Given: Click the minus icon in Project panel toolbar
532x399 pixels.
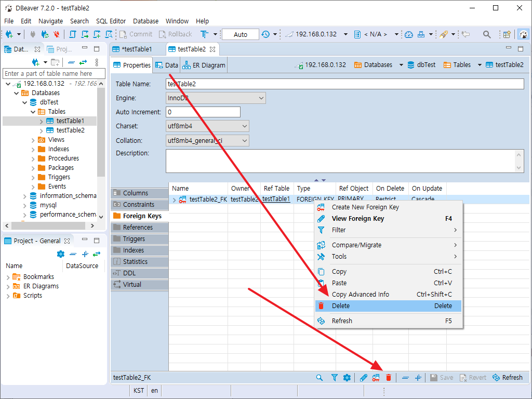Looking at the screenshot, I should pyautogui.click(x=73, y=254).
